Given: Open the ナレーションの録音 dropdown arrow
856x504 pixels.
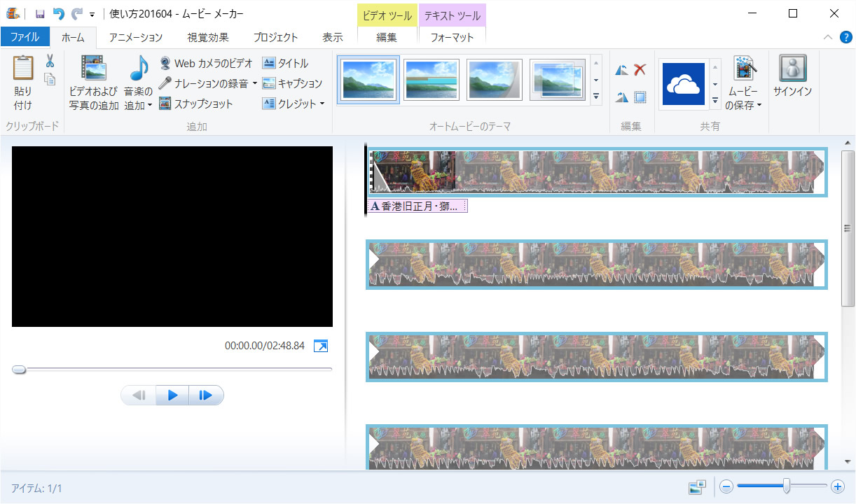Looking at the screenshot, I should 255,83.
